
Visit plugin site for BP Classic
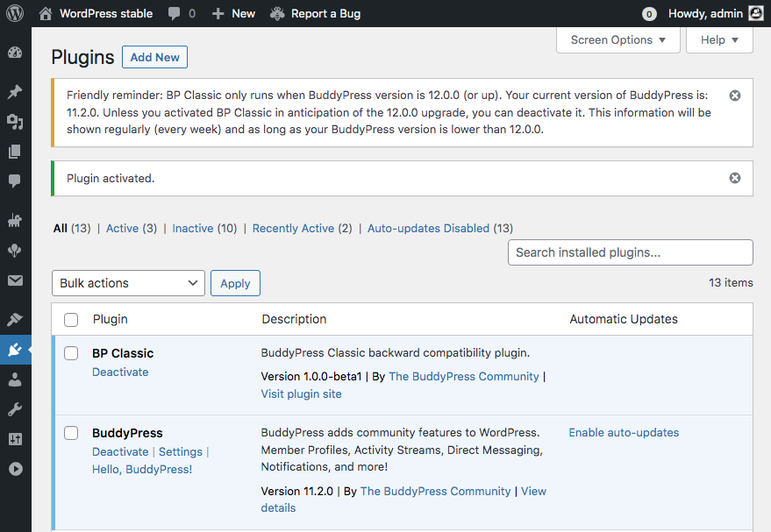pyautogui.click(x=302, y=394)
